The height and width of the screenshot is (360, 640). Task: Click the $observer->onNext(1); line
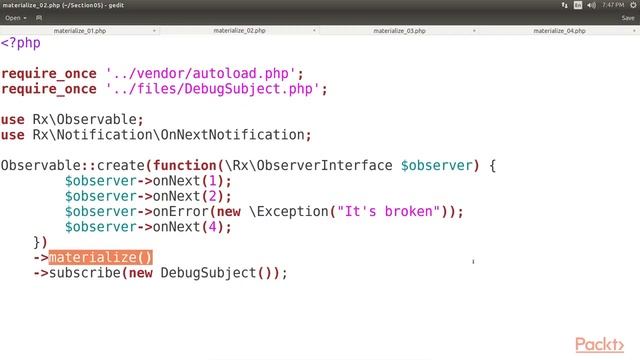point(148,181)
